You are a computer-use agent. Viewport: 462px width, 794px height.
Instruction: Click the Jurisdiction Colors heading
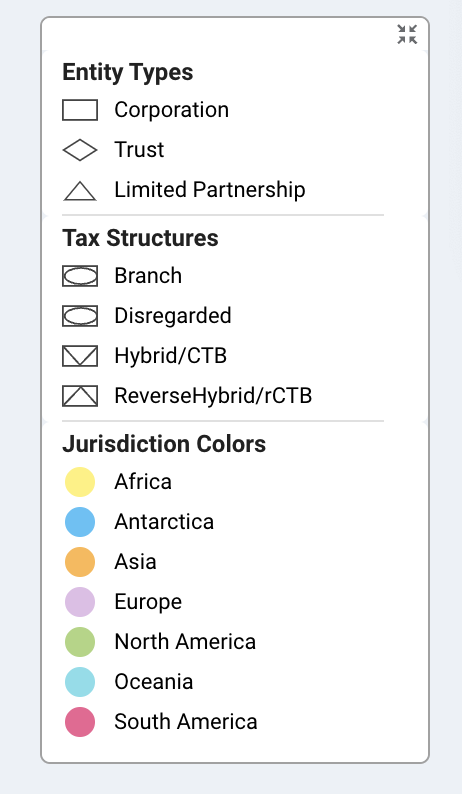pyautogui.click(x=164, y=444)
